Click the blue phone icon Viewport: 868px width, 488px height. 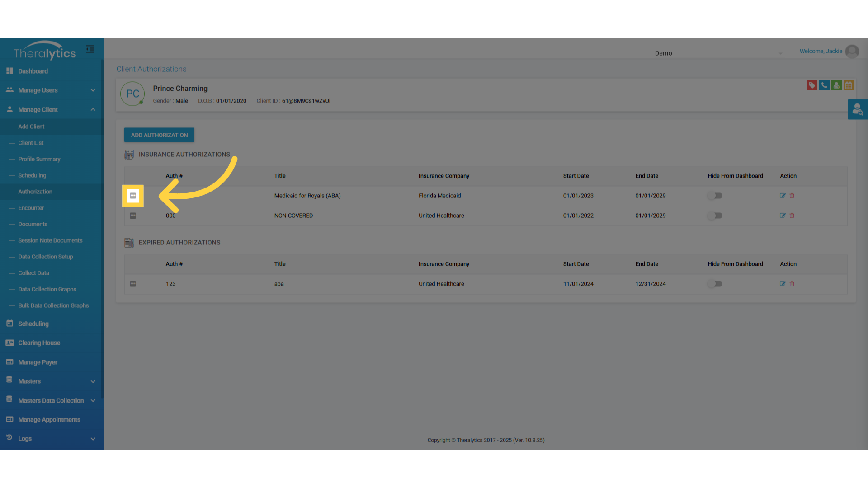824,85
